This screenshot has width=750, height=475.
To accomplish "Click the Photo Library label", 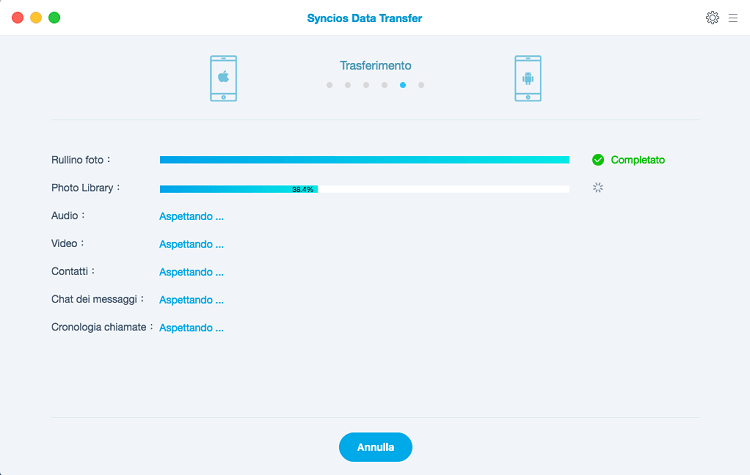I will pyautogui.click(x=85, y=188).
